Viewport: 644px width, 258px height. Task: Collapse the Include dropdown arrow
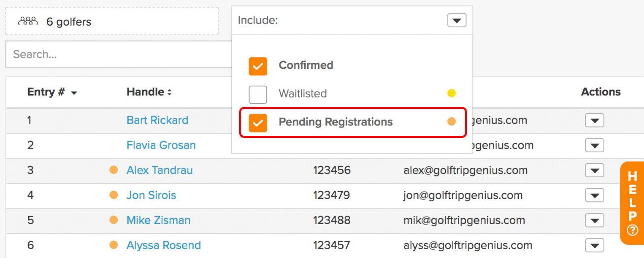click(x=457, y=20)
